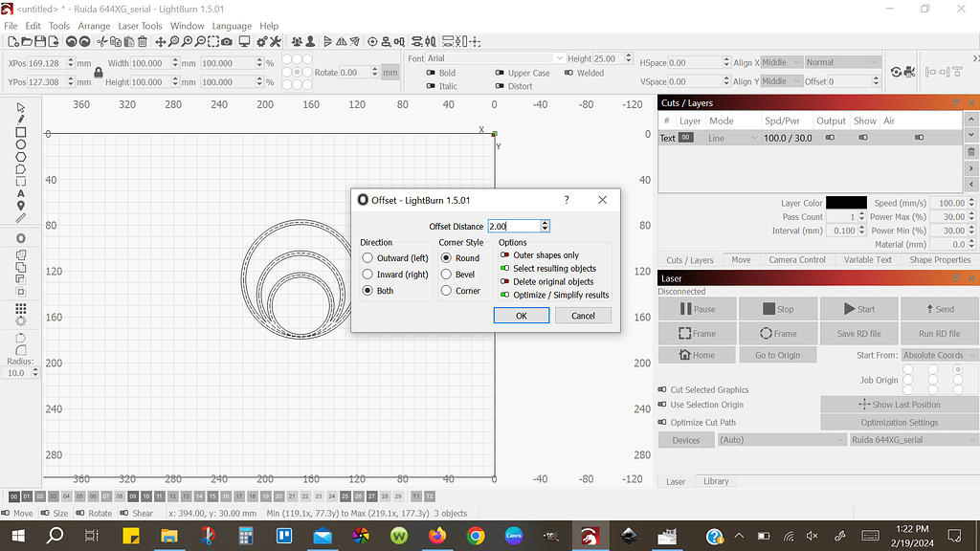The width and height of the screenshot is (980, 551).
Task: Switch to the Library tab
Action: pyautogui.click(x=715, y=481)
